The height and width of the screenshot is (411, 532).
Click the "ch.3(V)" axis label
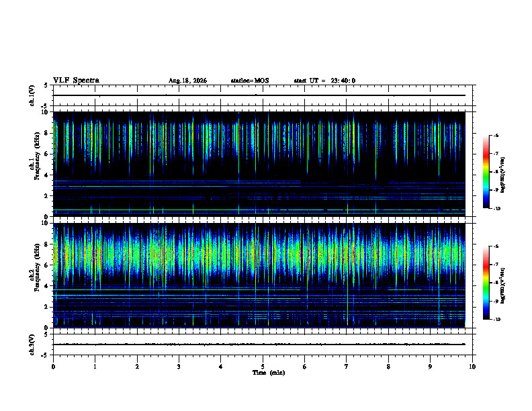[x=32, y=345]
